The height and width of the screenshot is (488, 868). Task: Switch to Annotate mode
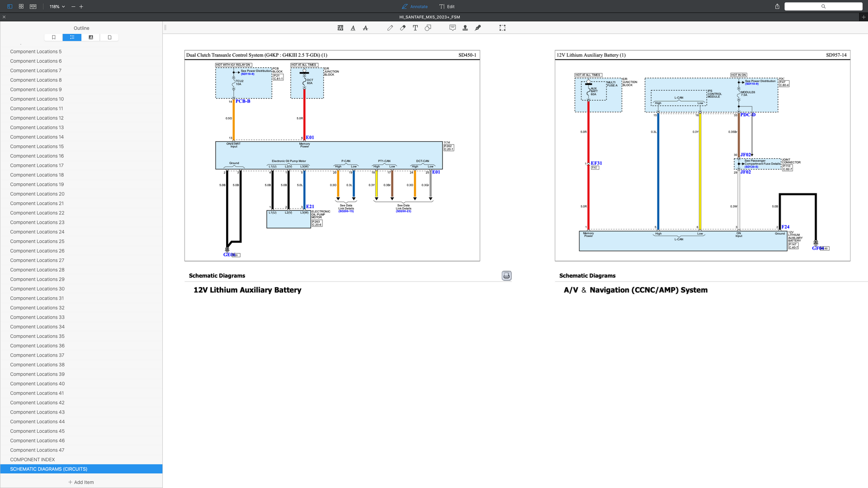(414, 7)
